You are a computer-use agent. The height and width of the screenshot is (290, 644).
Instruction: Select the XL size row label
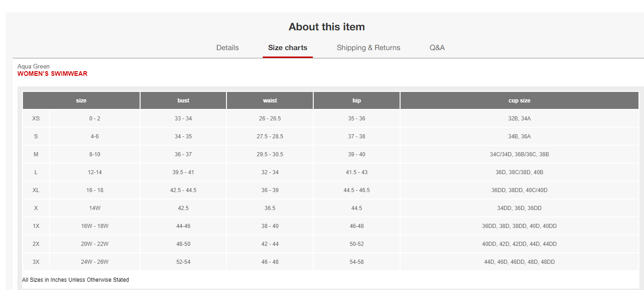pyautogui.click(x=36, y=190)
